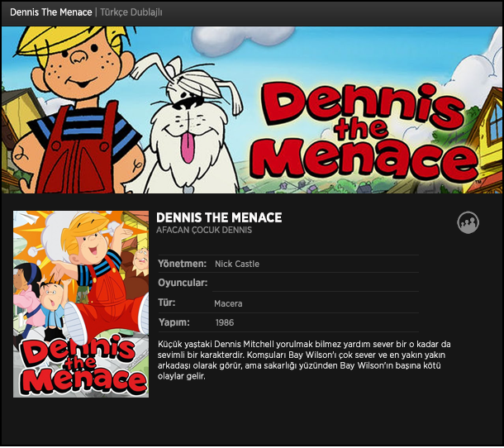Select the DENNIS THE MENACE heading
The image size is (504, 448).
219,217
